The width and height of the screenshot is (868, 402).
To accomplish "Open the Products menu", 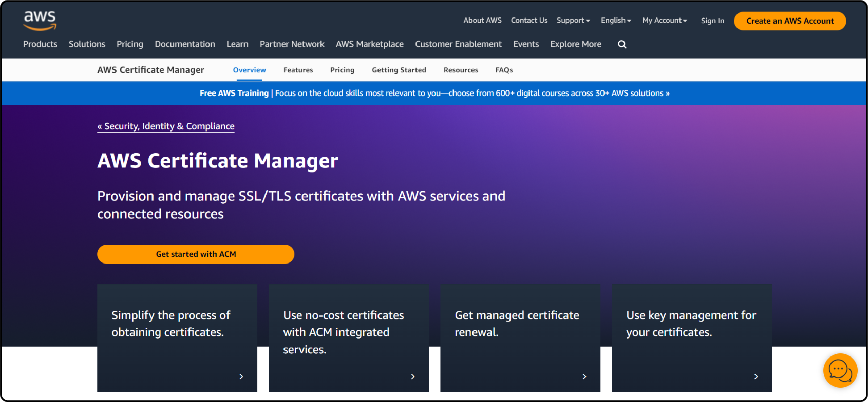I will click(x=40, y=44).
